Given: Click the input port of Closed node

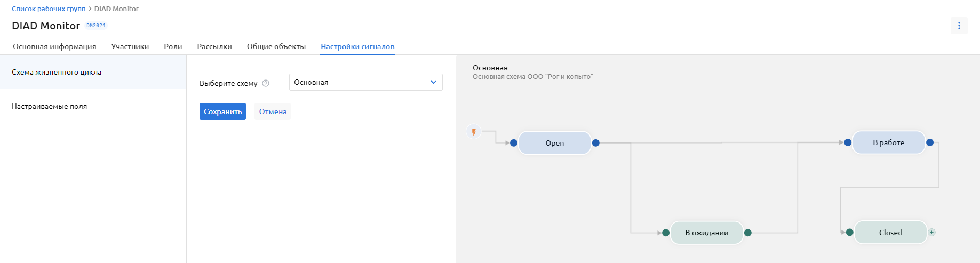Looking at the screenshot, I should (x=850, y=232).
